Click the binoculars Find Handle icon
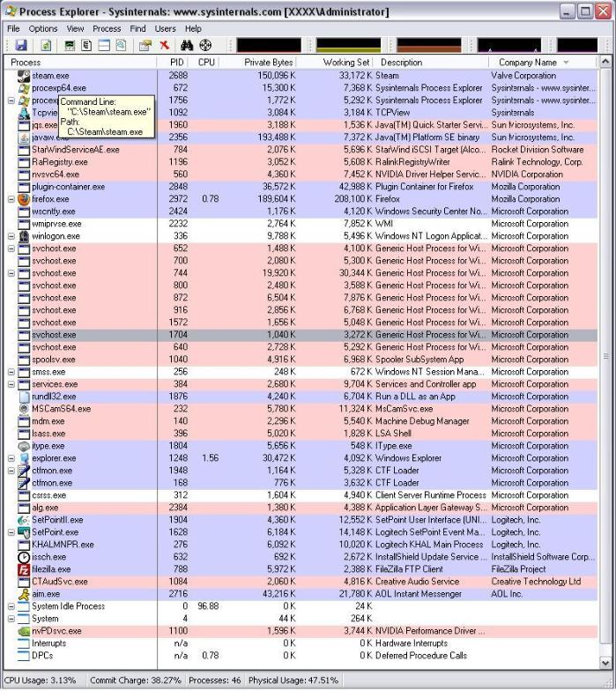 click(187, 45)
